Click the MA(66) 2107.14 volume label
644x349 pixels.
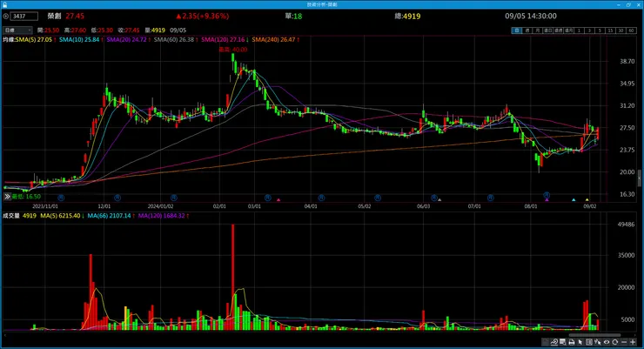[x=111, y=216]
